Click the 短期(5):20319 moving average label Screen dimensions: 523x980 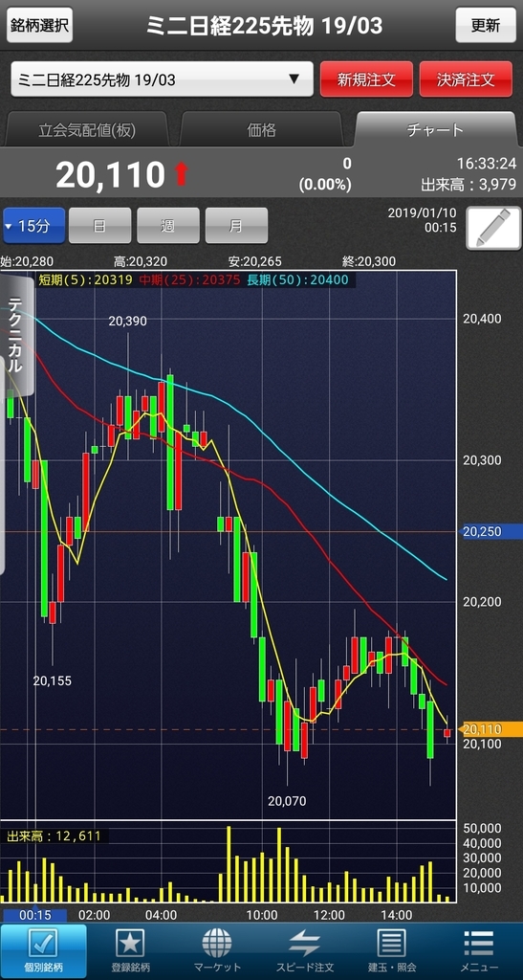tap(85, 280)
